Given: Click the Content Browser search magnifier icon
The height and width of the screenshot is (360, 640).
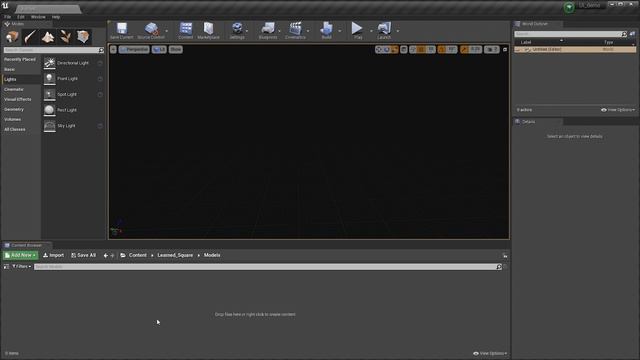Looking at the screenshot, I should click(x=499, y=267).
